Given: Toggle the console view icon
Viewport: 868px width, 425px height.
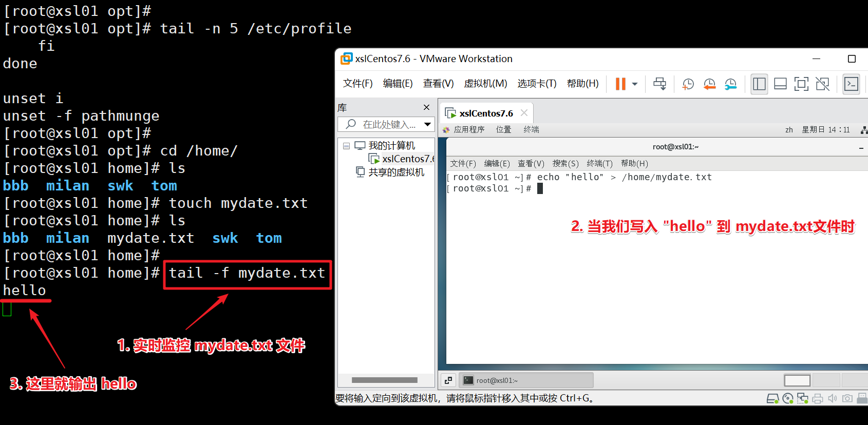Looking at the screenshot, I should [x=851, y=84].
